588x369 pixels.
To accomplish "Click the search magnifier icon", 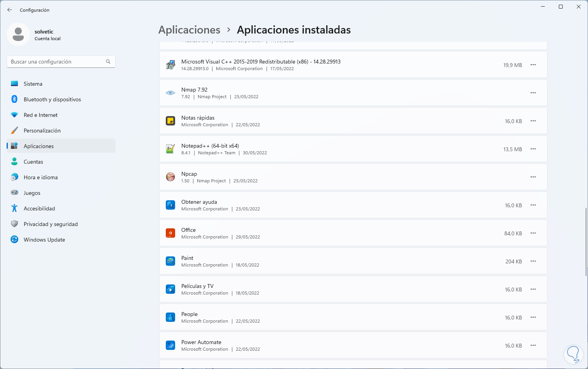I will [108, 62].
